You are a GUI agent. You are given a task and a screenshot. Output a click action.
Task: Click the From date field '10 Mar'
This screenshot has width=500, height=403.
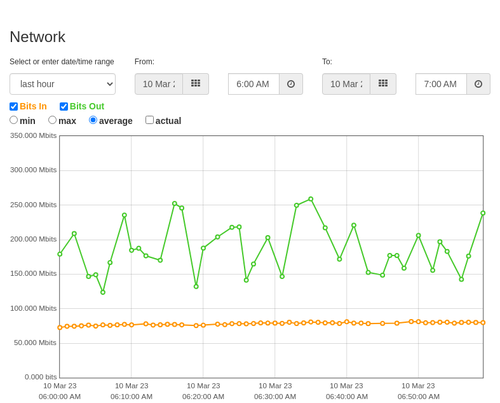click(159, 84)
